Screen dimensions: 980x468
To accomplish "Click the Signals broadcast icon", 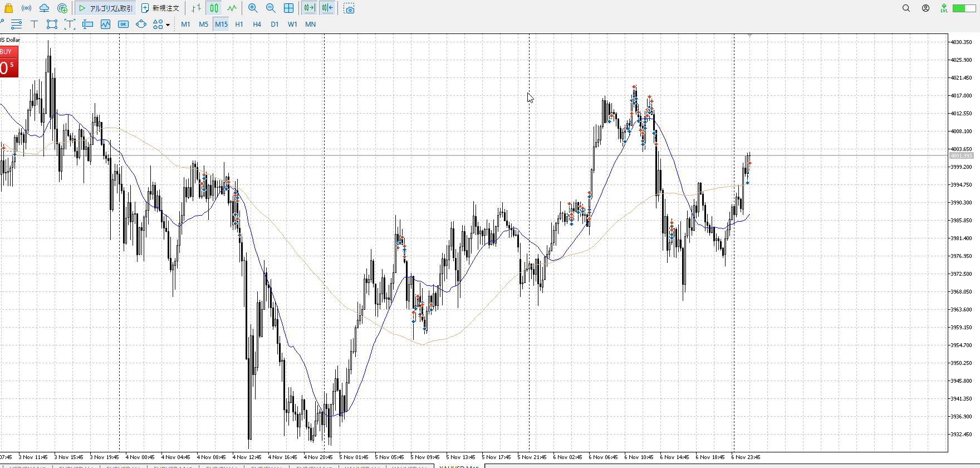I will pyautogui.click(x=26, y=8).
